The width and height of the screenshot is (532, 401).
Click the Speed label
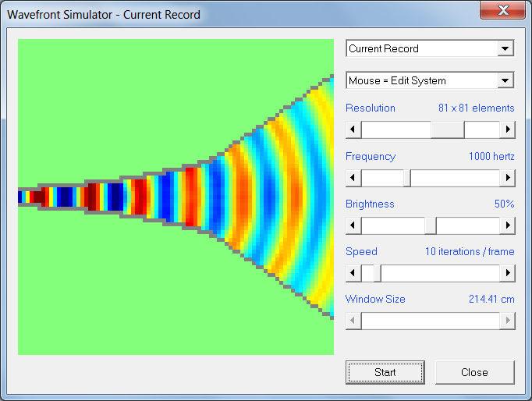(x=361, y=252)
